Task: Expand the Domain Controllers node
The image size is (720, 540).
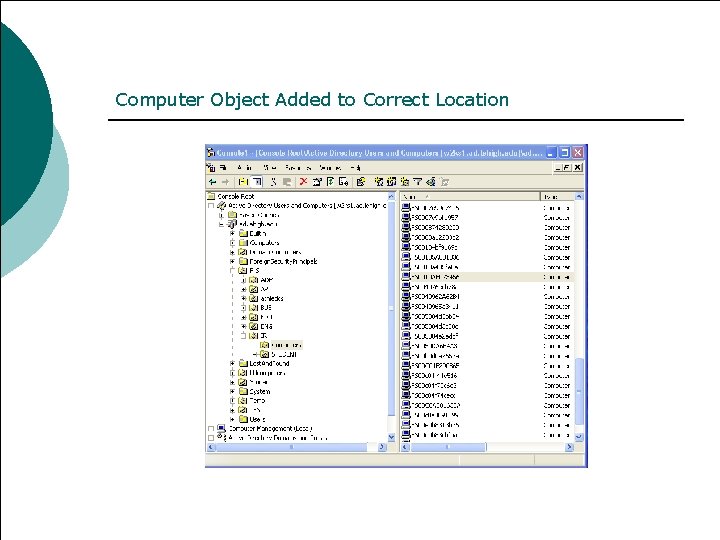Action: click(232, 252)
